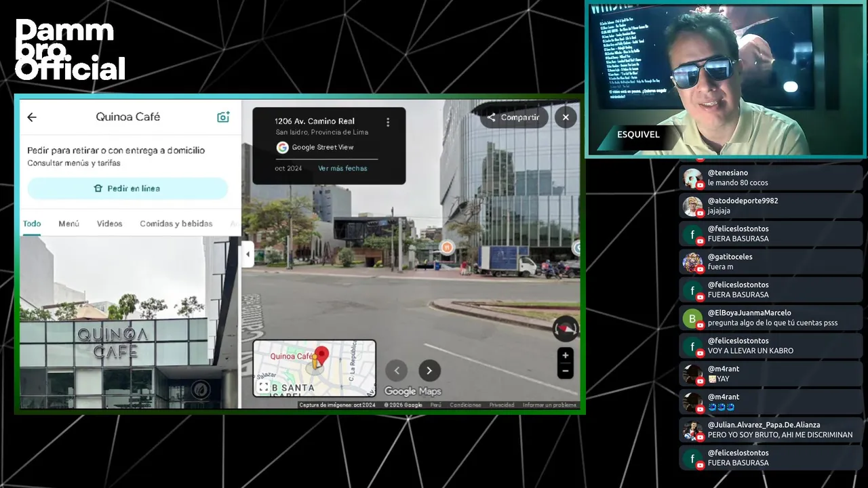Open the Condiciones link
The width and height of the screenshot is (868, 488).
(x=465, y=405)
